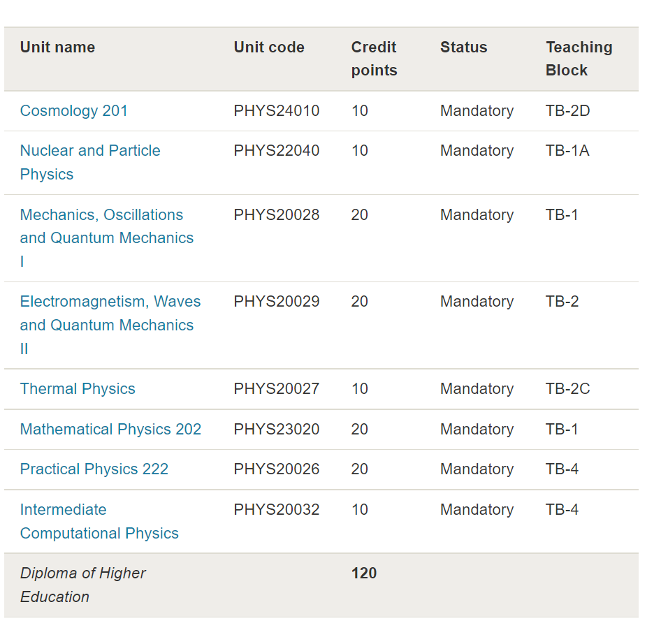Image resolution: width=668 pixels, height=644 pixels.
Task: Click the Diploma of Higher Education row
Action: coord(321,585)
